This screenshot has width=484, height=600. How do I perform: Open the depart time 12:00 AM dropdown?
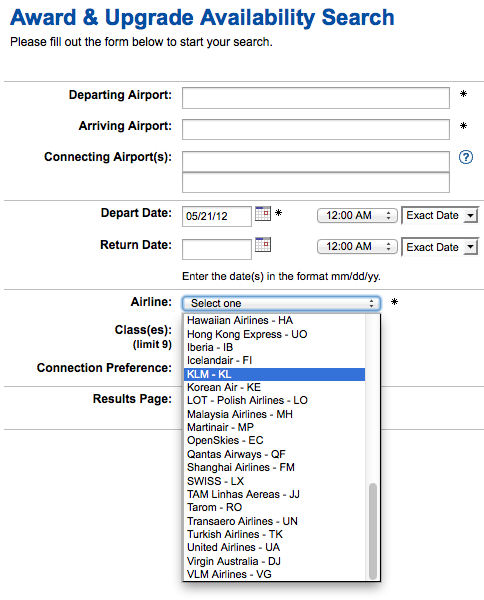coord(357,215)
